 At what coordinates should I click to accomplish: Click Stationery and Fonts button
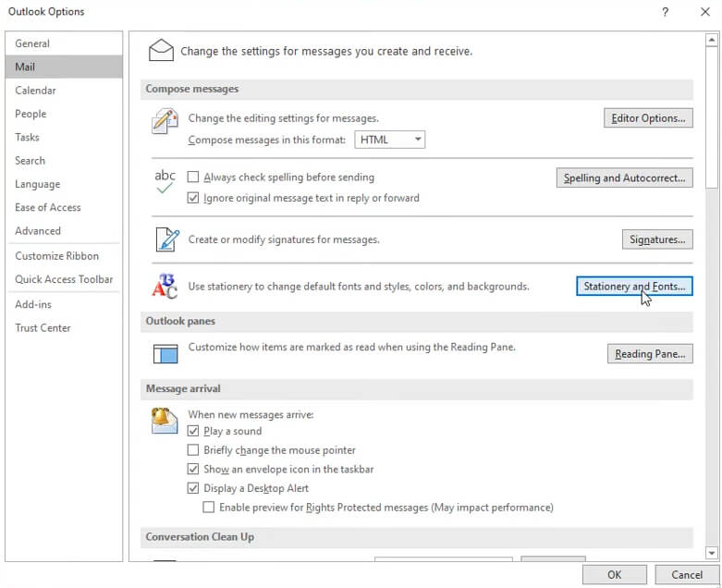coord(634,286)
